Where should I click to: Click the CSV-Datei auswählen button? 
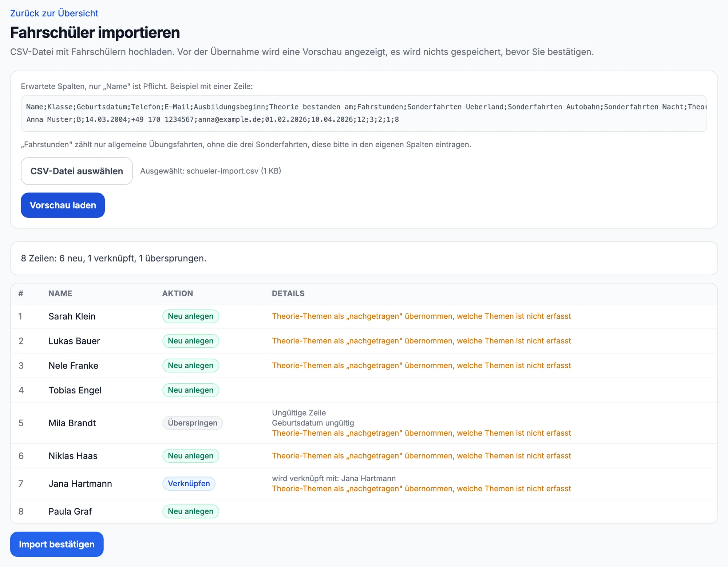tap(76, 171)
